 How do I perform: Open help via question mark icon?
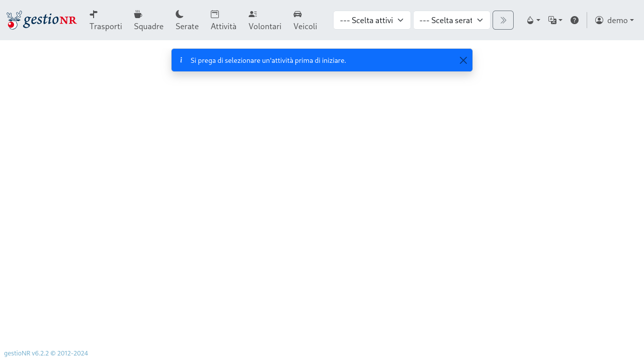[x=574, y=20]
